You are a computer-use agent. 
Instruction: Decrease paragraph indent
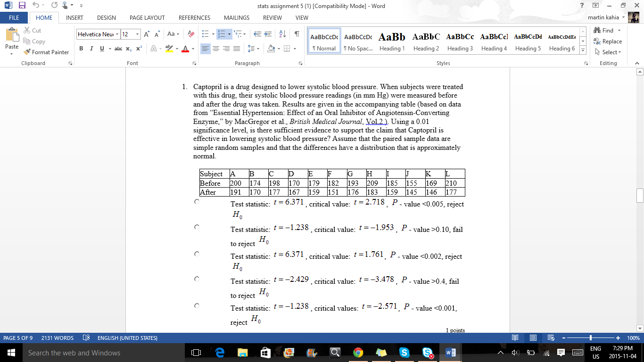[x=257, y=34]
